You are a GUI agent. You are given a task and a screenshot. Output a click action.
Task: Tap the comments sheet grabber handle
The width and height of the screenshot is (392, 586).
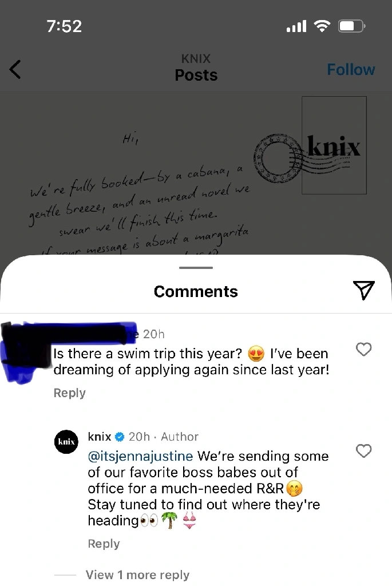196,268
